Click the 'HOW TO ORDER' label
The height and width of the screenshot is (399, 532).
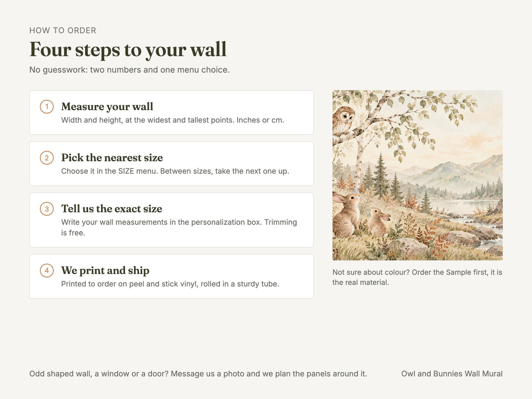63,31
